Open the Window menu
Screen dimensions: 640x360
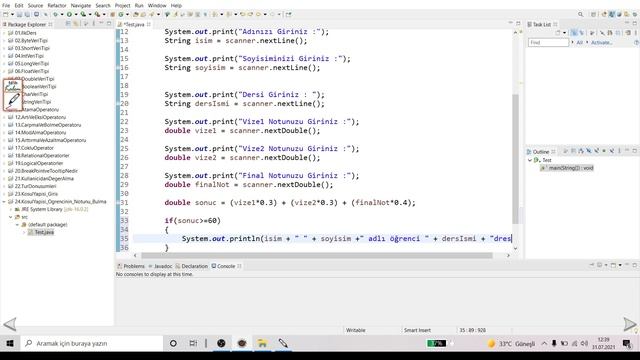click(x=157, y=6)
